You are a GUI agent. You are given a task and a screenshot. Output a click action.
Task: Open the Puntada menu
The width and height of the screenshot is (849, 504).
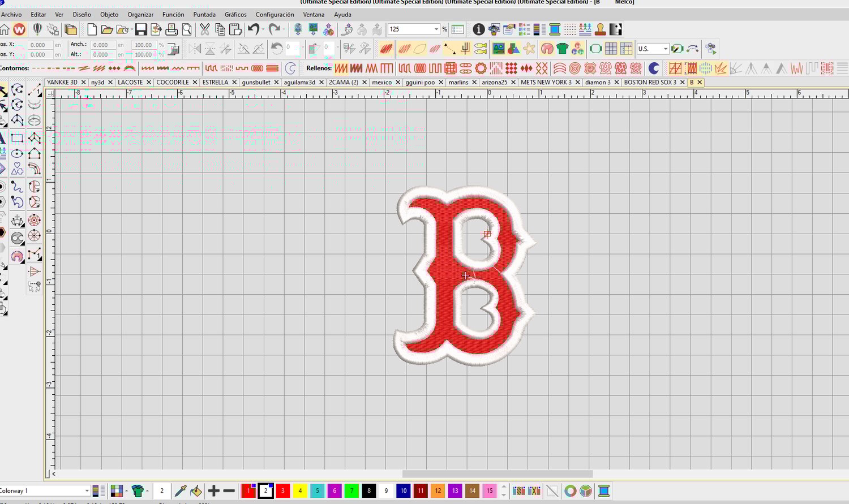(x=204, y=15)
